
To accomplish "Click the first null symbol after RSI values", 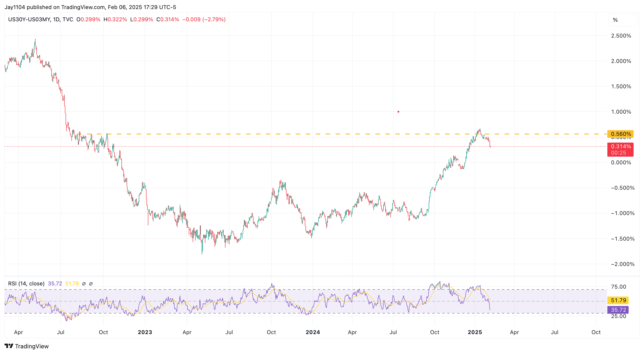I will click(x=84, y=284).
